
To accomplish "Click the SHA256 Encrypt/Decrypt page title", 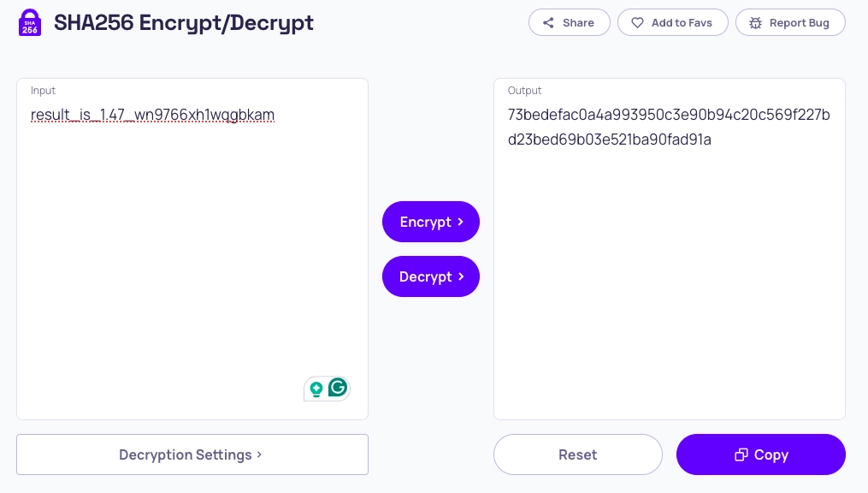I will click(x=184, y=23).
